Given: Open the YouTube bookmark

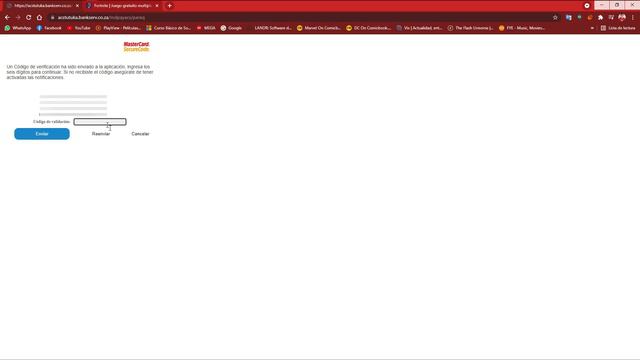Looking at the screenshot, I should click(x=78, y=28).
